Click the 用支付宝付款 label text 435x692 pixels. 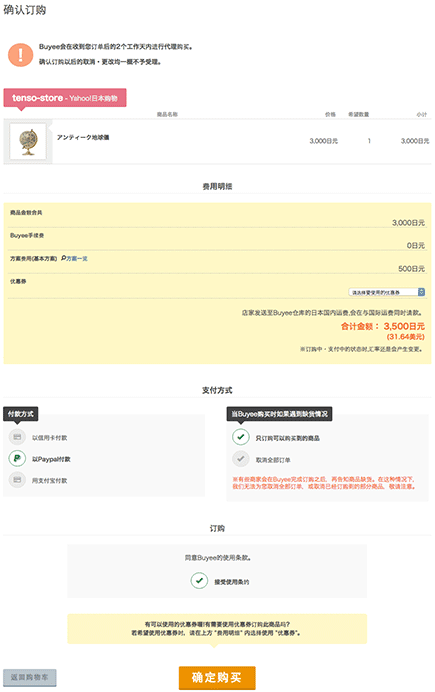pyautogui.click(x=49, y=481)
